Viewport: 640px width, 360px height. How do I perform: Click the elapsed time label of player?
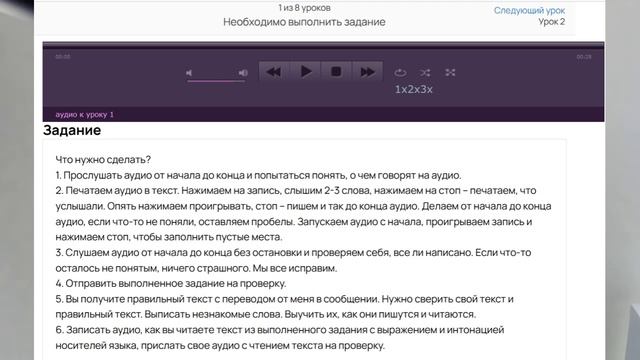click(63, 57)
